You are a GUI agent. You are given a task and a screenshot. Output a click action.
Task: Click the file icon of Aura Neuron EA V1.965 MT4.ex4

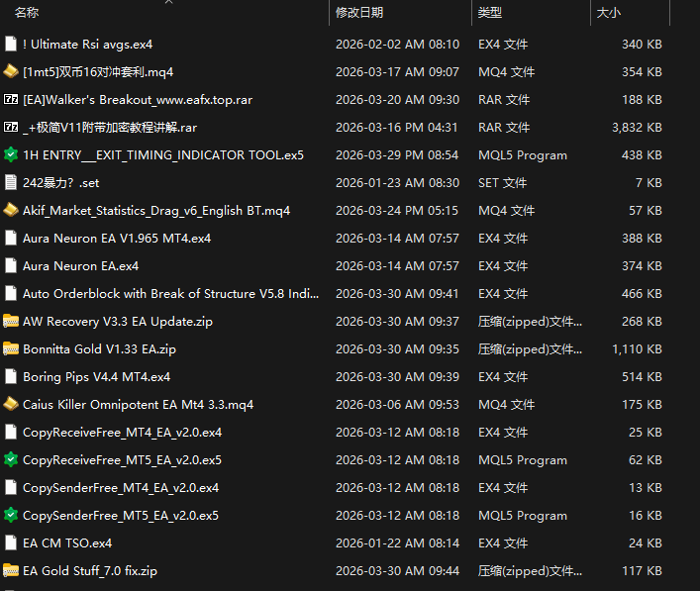click(11, 238)
